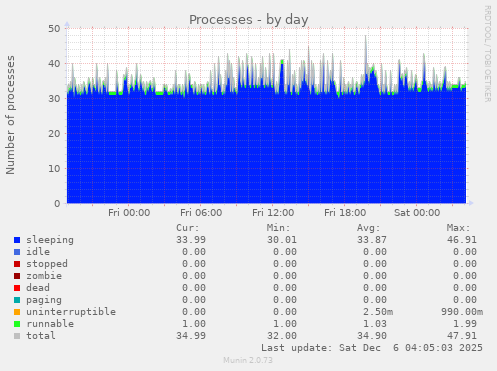Click the 'Avg:' column header

368,228
